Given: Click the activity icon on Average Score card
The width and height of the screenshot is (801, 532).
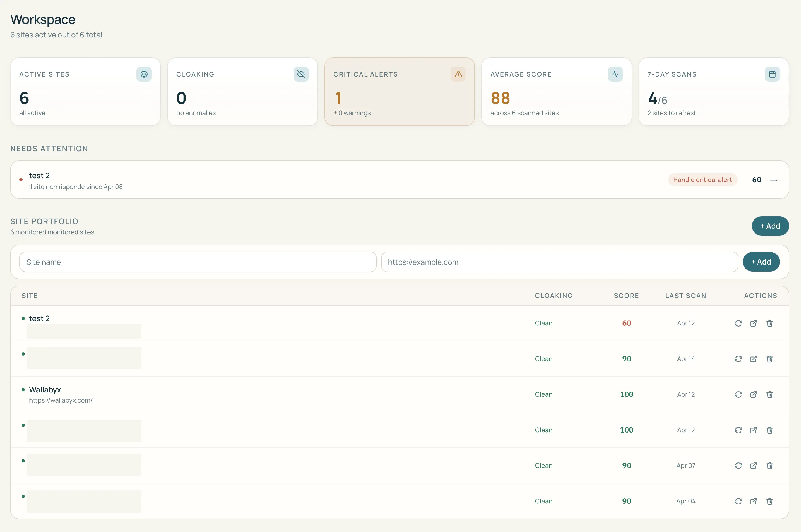Looking at the screenshot, I should coord(615,74).
